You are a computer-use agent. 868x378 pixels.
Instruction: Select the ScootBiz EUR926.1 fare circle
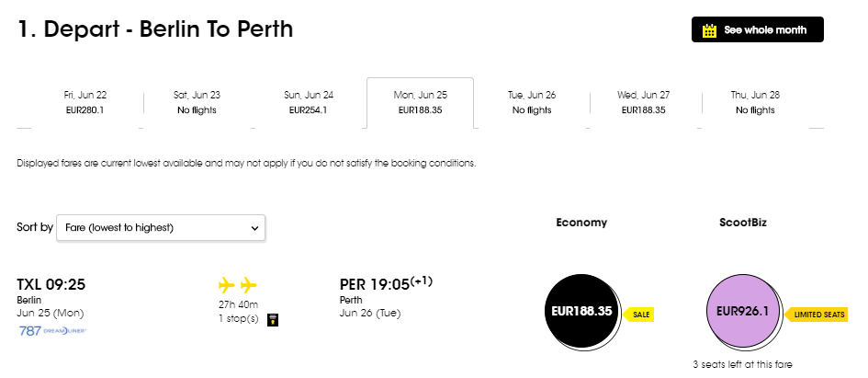[743, 312]
